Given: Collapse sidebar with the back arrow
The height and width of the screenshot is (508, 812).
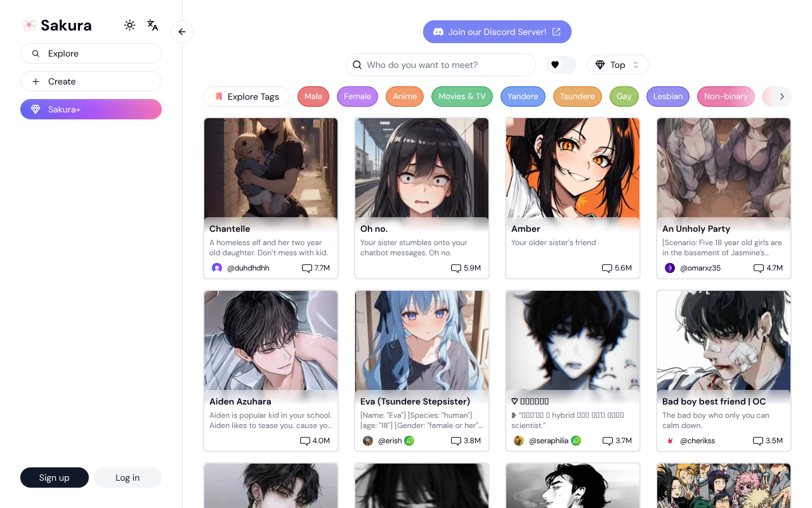Looking at the screenshot, I should click(x=182, y=32).
